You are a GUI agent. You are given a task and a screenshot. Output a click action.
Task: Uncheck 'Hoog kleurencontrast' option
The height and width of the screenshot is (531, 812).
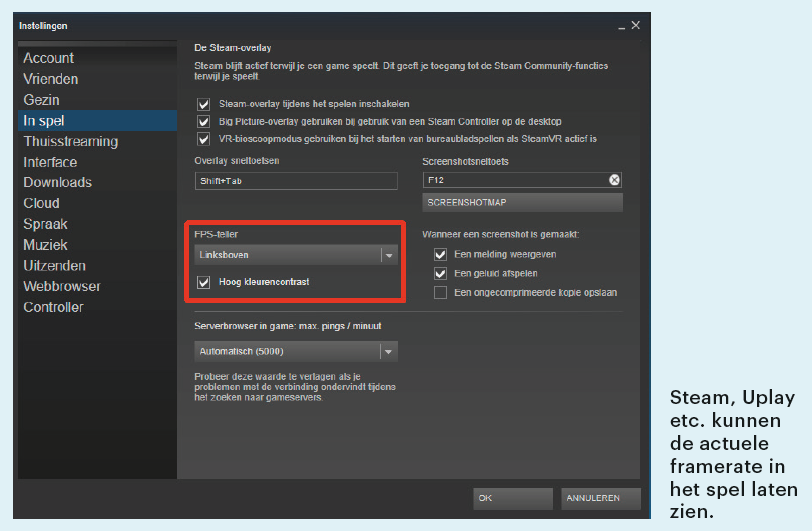(204, 282)
